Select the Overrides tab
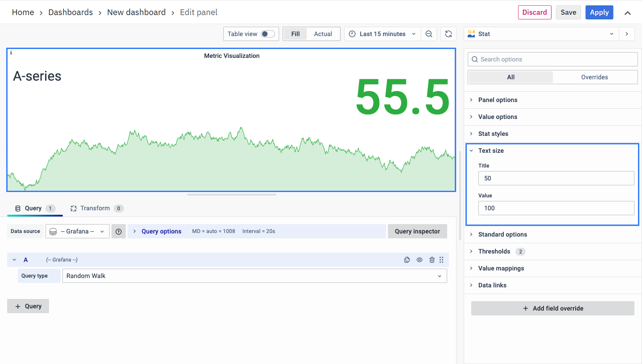Image resolution: width=642 pixels, height=364 pixels. [594, 77]
